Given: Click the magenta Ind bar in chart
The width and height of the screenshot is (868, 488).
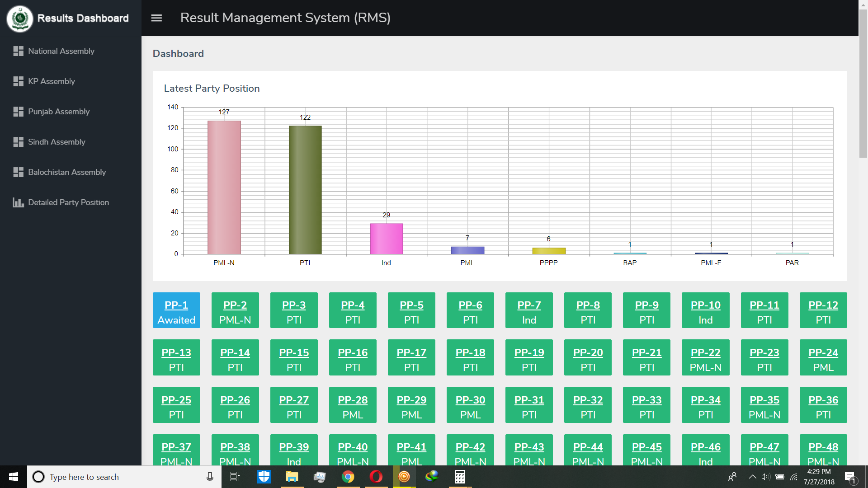Looking at the screenshot, I should click(x=387, y=239).
